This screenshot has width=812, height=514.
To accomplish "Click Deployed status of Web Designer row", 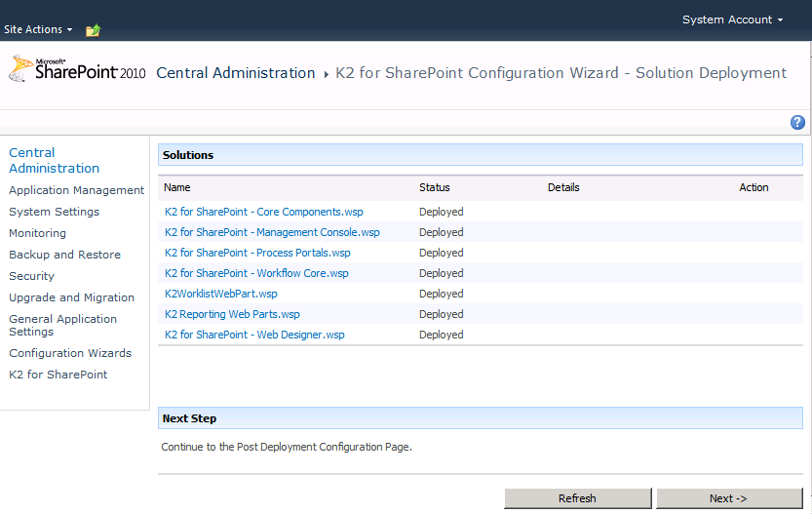I will click(x=442, y=335).
